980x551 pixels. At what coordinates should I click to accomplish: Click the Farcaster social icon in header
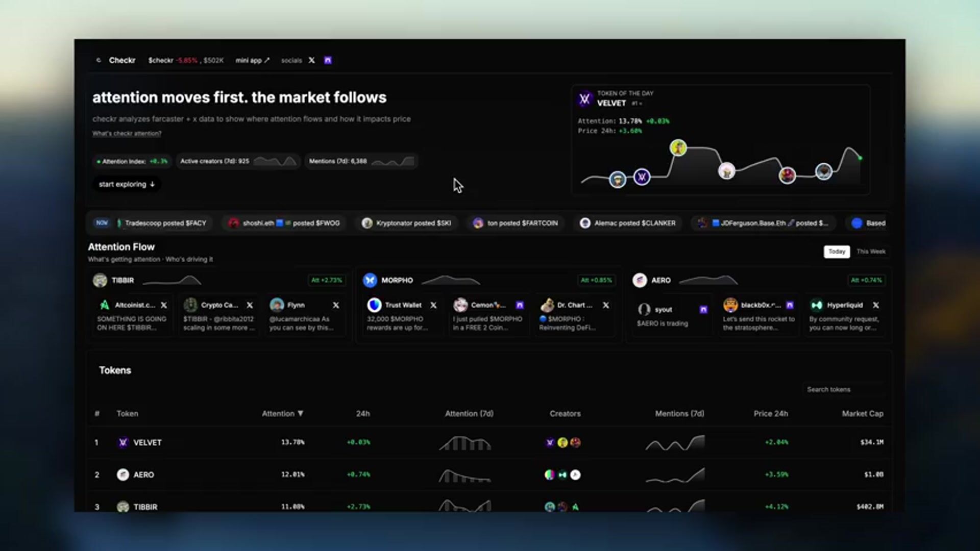click(x=328, y=60)
